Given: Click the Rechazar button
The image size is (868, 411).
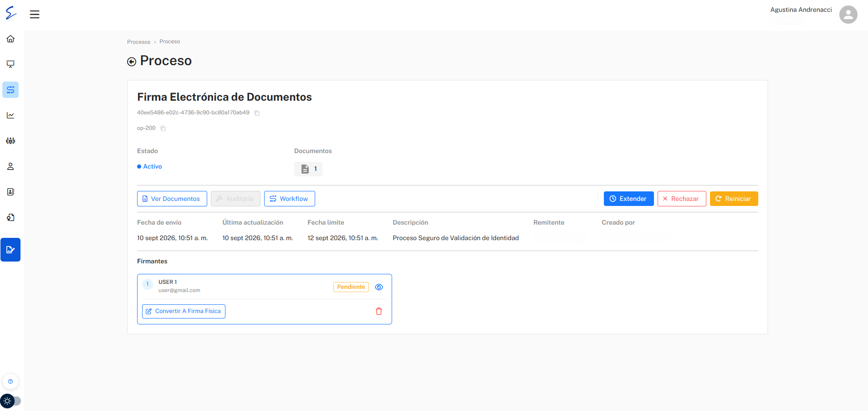Looking at the screenshot, I should coord(682,199).
